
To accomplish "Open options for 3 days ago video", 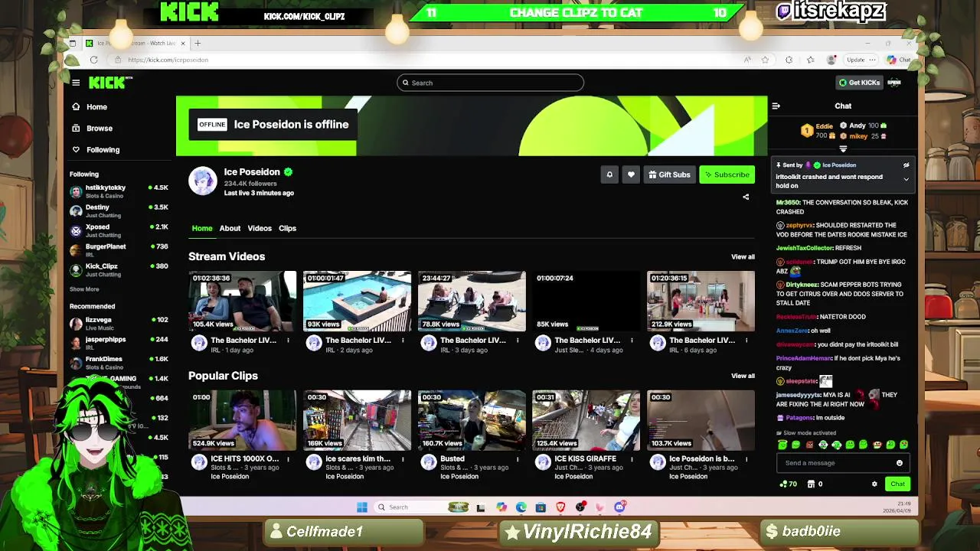I will (518, 341).
